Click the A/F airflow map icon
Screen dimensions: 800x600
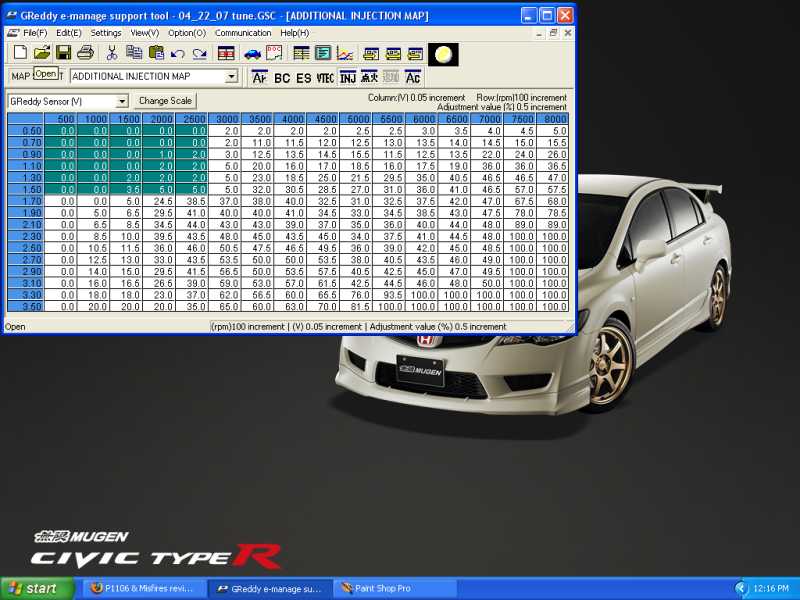[x=260, y=77]
